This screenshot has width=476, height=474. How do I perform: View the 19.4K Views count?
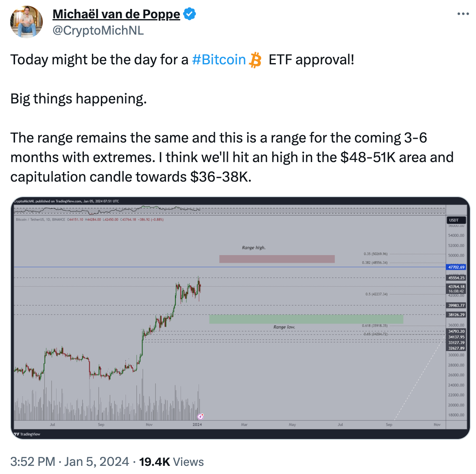coord(172,461)
